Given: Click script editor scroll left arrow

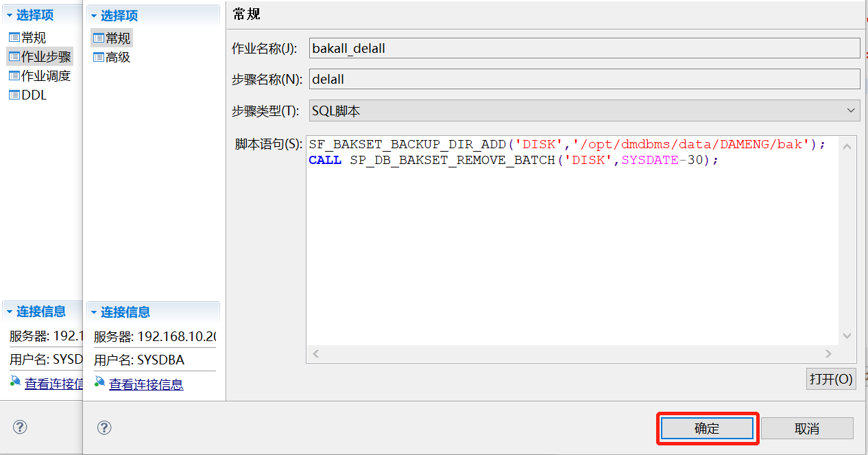Looking at the screenshot, I should tap(316, 353).
